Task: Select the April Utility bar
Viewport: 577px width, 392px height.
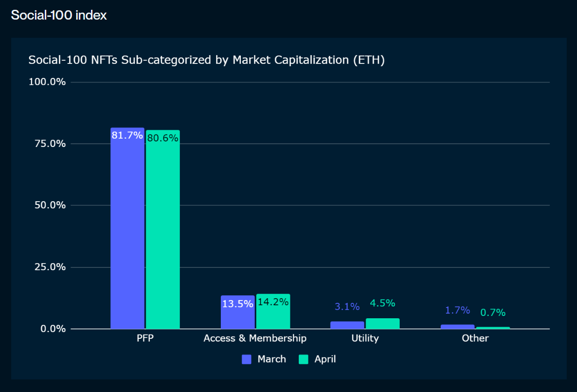Action: point(383,324)
